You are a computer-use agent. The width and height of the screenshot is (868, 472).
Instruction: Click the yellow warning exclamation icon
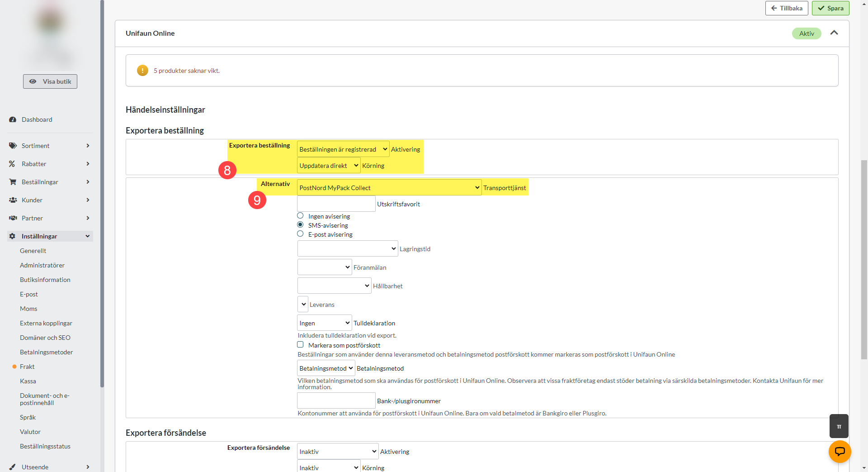(142, 71)
